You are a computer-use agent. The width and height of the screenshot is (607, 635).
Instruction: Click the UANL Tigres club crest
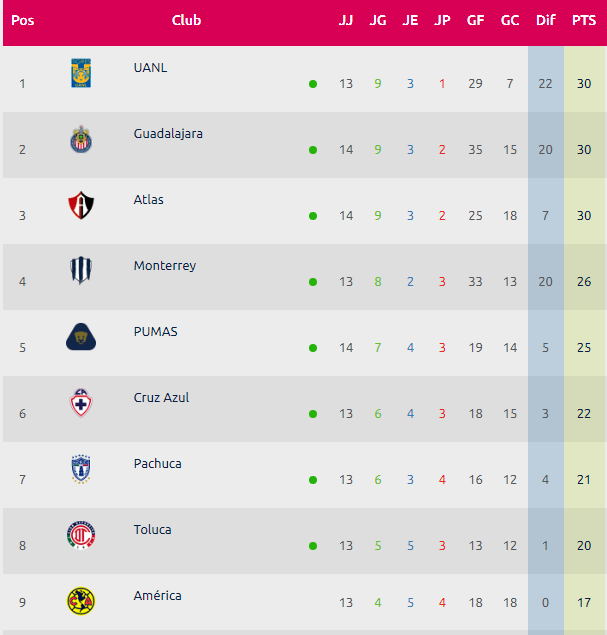81,73
